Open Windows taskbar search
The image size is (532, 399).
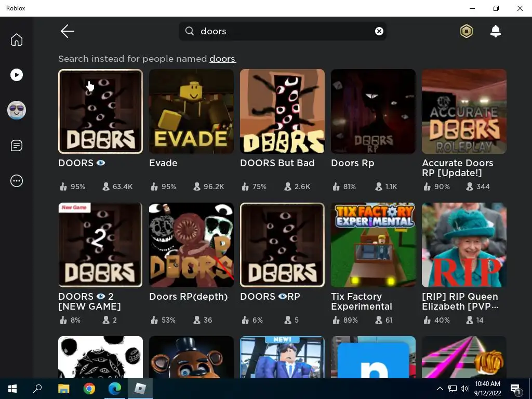[37, 389]
